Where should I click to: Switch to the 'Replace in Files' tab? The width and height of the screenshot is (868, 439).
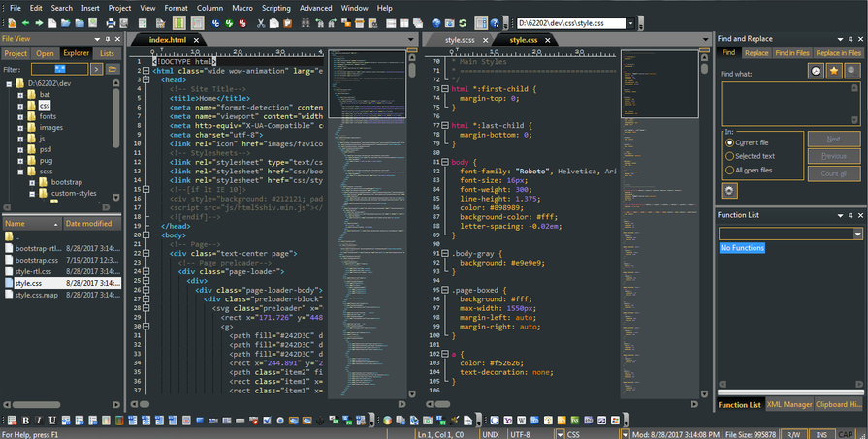[839, 53]
